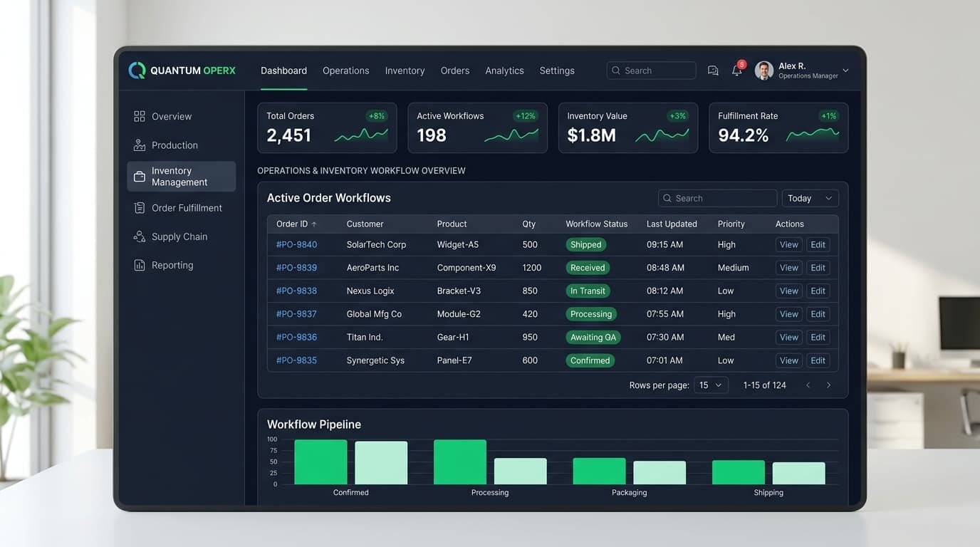
Task: Click the Production icon in sidebar
Action: pyautogui.click(x=140, y=145)
